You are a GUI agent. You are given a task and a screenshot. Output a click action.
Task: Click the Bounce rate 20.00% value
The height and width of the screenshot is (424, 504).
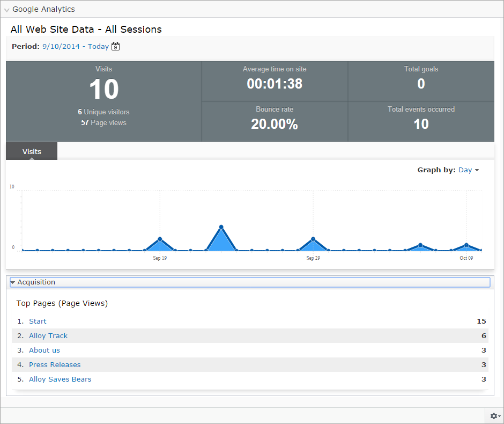[x=275, y=124]
